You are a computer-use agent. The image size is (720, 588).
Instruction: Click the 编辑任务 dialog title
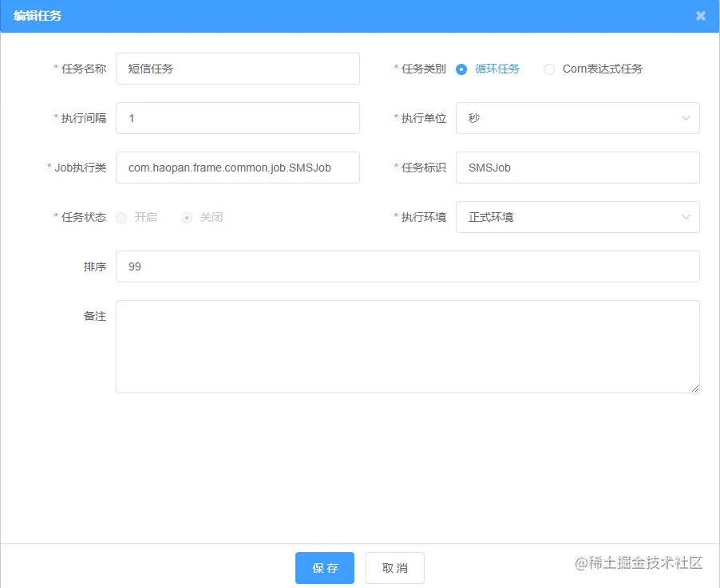[x=38, y=16]
